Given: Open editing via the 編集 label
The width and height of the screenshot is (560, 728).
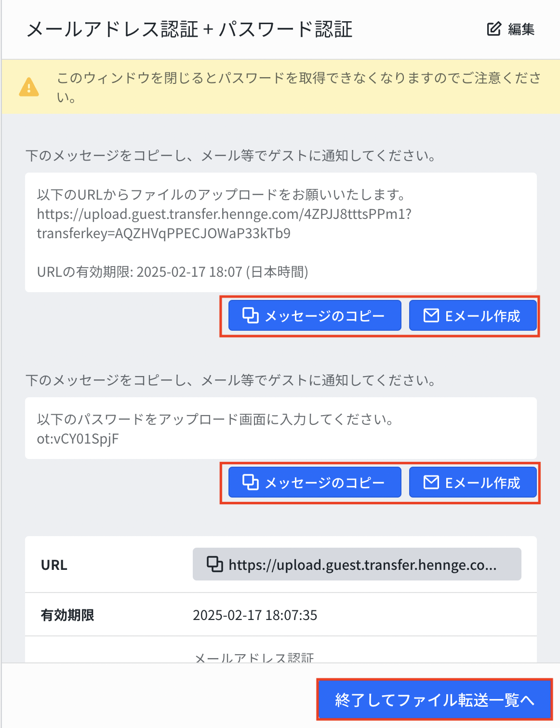Looking at the screenshot, I should pos(521,29).
